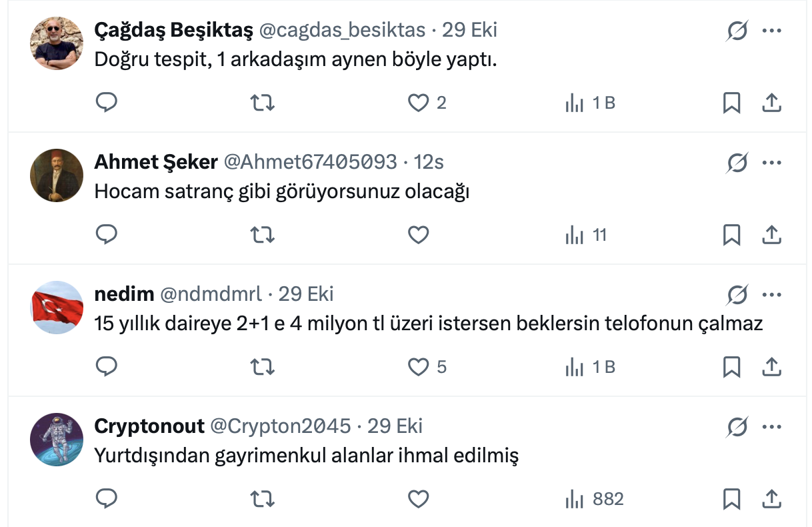Like Cryptonout's tweet

click(x=418, y=499)
